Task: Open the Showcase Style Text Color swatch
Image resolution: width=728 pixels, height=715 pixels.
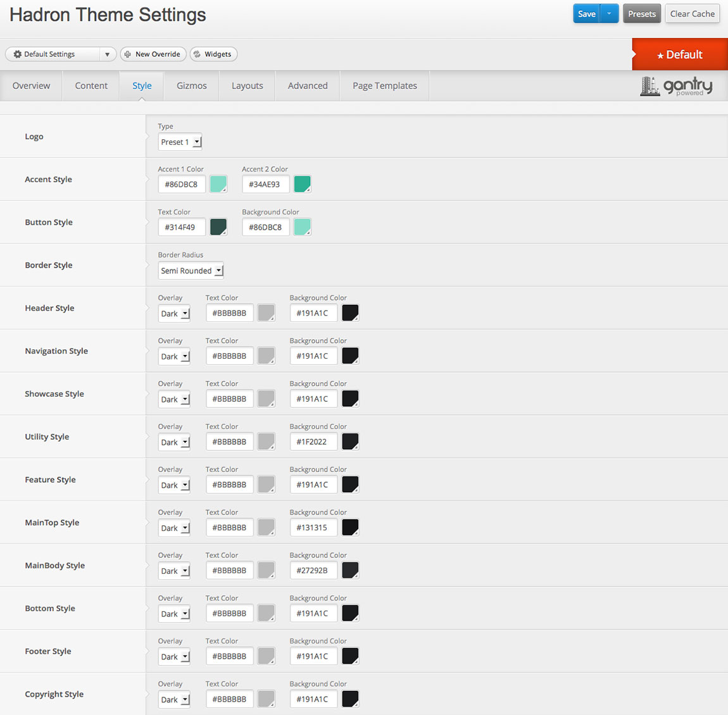Action: pos(266,399)
